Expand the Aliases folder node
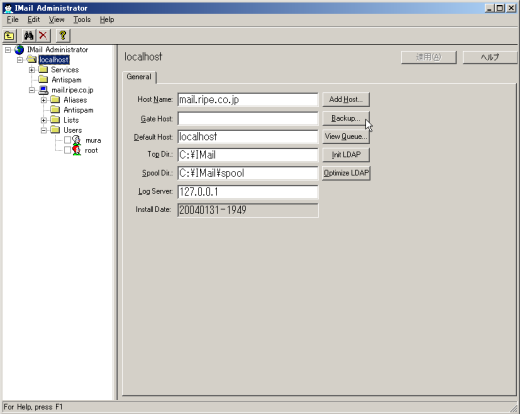This screenshot has width=520, height=414. [x=44, y=100]
